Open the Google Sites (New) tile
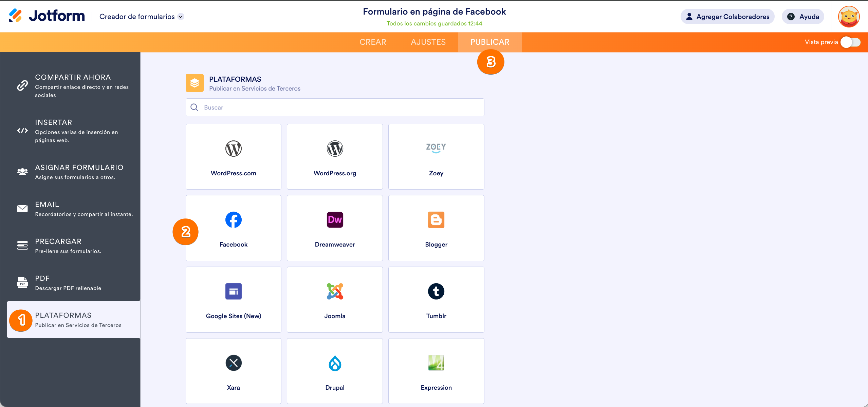The width and height of the screenshot is (868, 407). 233,299
